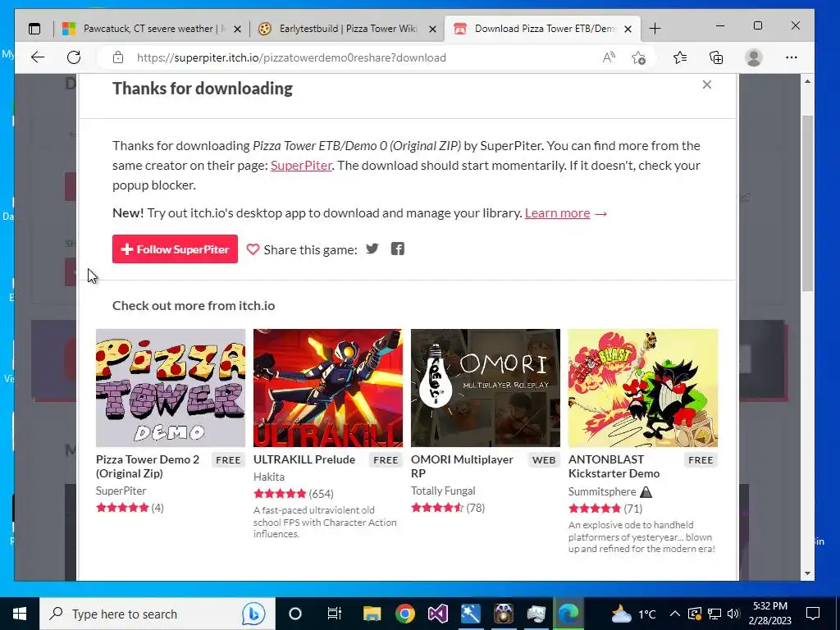
Task: Reload the page with refresh icon
Action: 74,57
